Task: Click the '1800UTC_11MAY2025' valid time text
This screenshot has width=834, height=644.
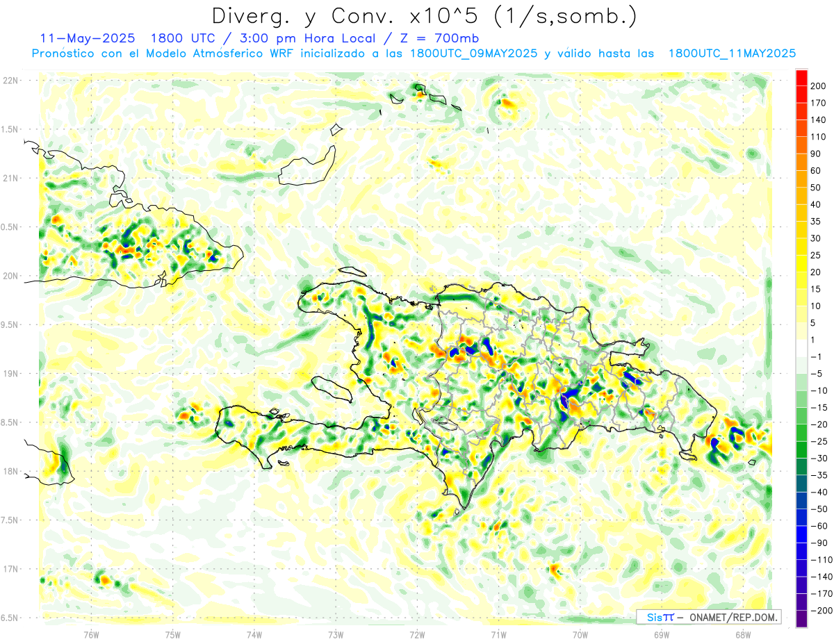Action: 732,53
